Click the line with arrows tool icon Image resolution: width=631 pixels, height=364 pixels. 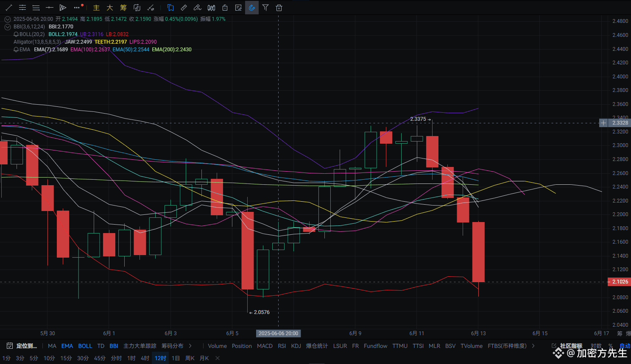click(x=151, y=8)
